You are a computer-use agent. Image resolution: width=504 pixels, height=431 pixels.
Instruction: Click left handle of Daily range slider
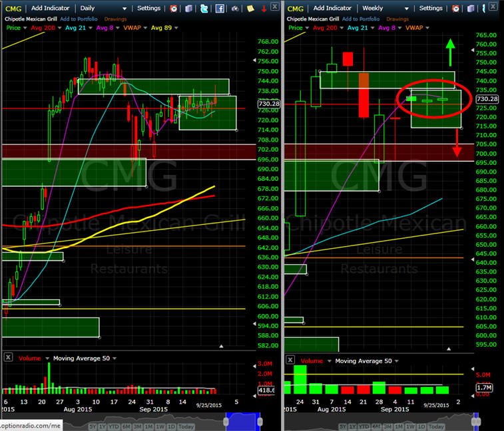pyautogui.click(x=226, y=421)
